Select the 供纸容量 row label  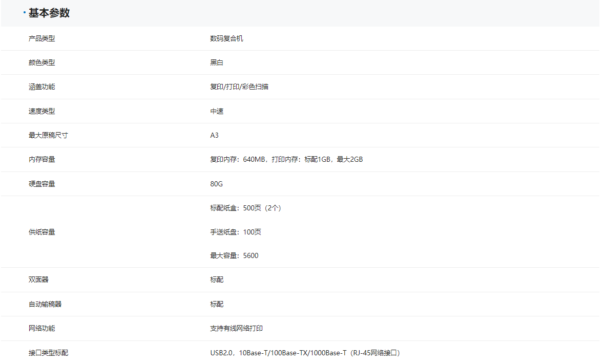point(41,232)
